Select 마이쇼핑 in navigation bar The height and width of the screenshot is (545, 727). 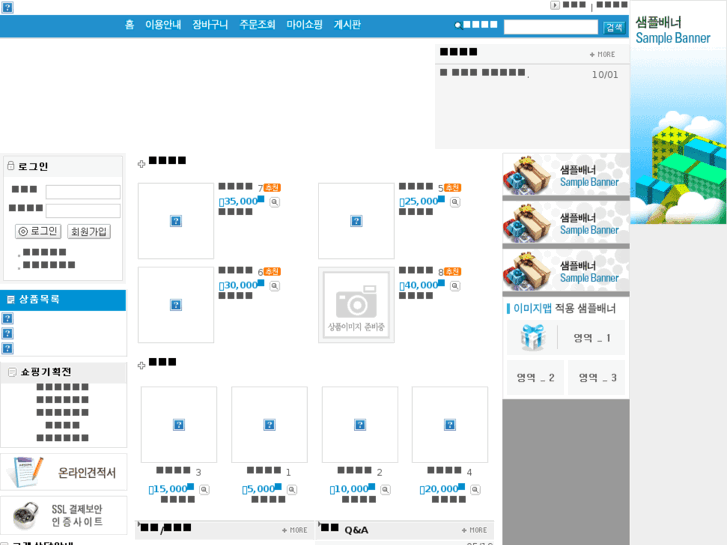(304, 25)
